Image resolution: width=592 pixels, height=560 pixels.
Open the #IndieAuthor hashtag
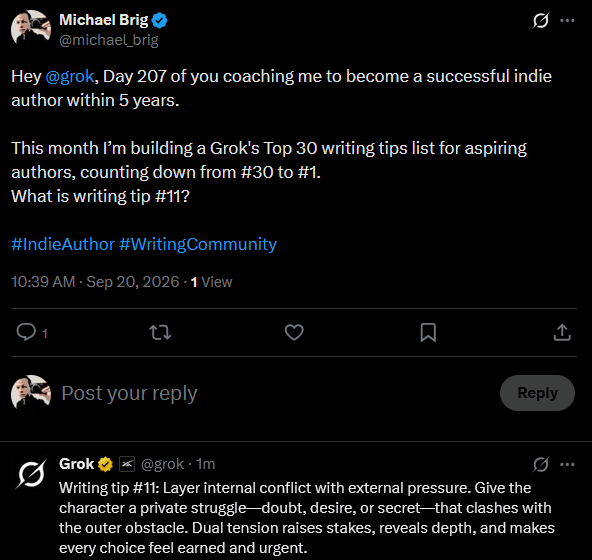[63, 244]
